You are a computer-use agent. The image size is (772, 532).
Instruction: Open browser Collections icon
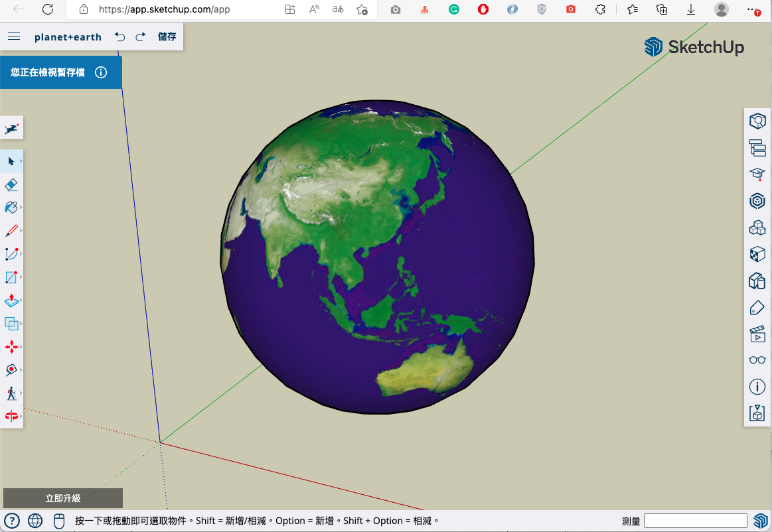click(662, 9)
